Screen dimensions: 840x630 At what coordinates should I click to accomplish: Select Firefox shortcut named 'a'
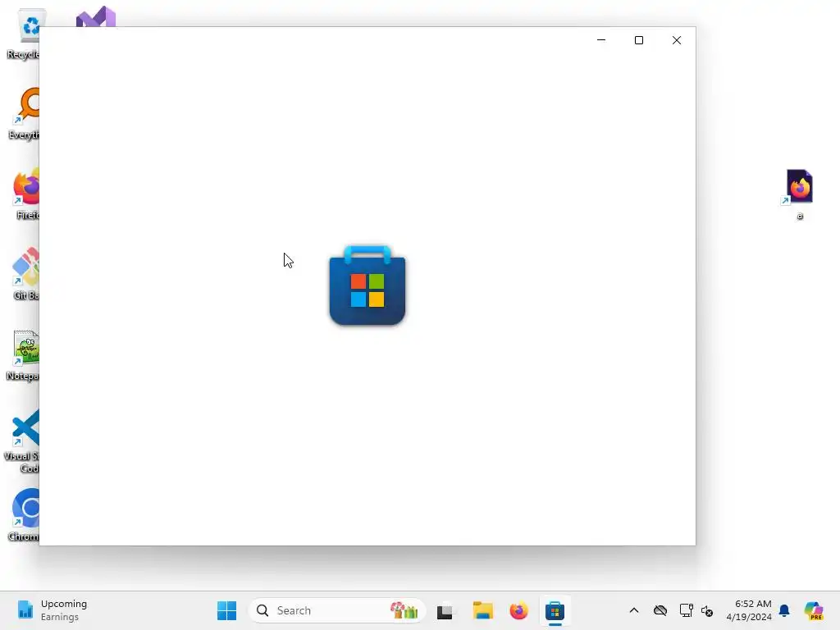[x=799, y=194]
